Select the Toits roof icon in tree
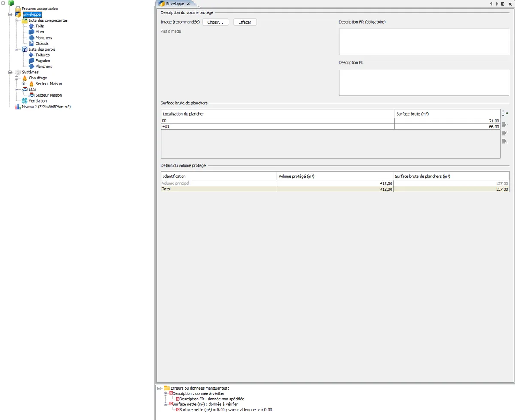The height and width of the screenshot is (420, 515). [31, 26]
